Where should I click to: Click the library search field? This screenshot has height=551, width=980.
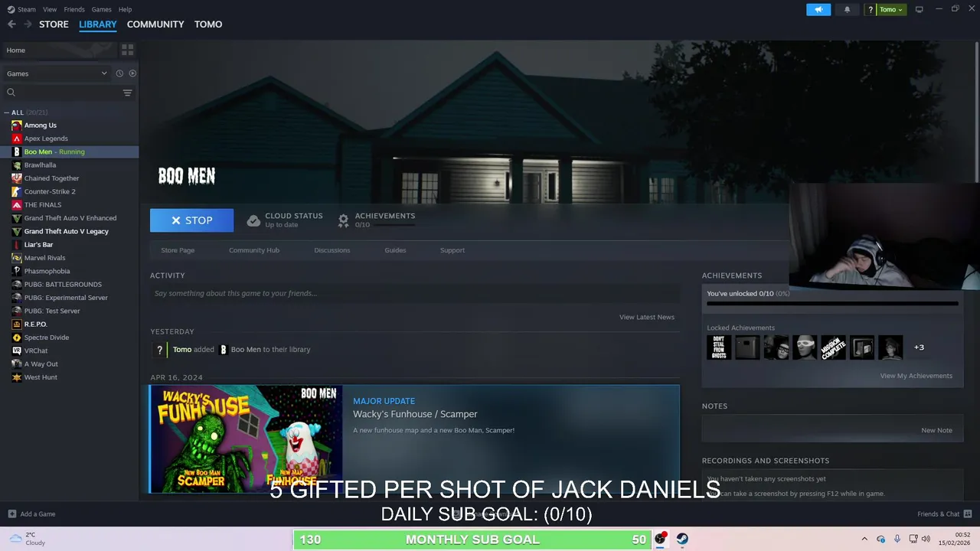click(67, 93)
